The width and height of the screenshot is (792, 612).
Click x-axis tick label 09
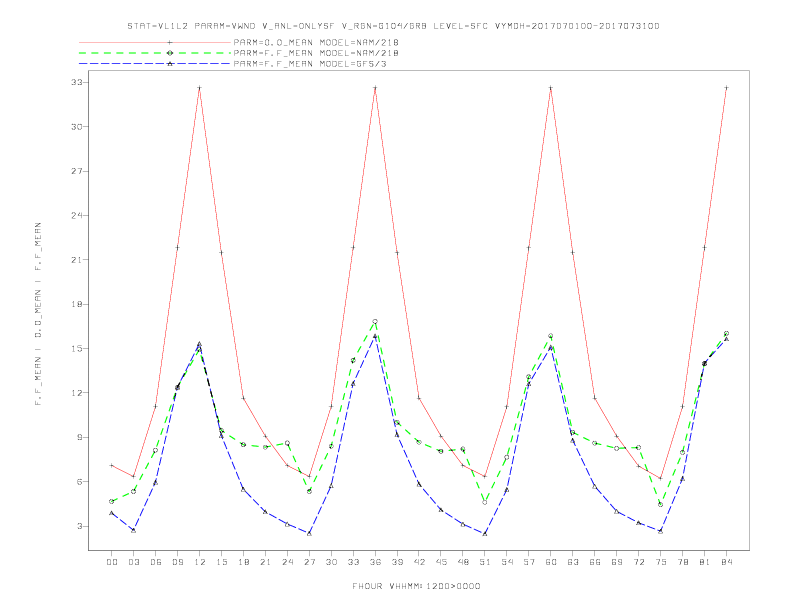point(177,562)
